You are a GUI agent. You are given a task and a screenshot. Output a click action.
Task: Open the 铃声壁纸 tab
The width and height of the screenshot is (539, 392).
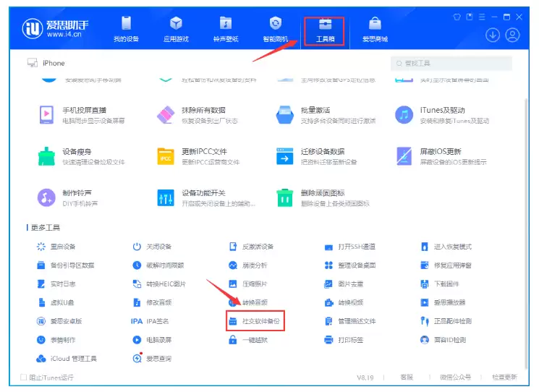tap(226, 30)
